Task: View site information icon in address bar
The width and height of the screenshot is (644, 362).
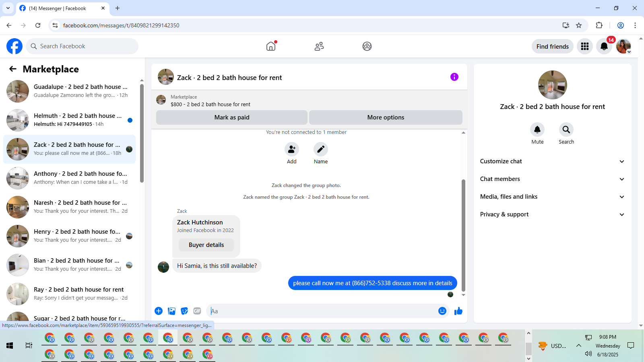Action: point(55,25)
